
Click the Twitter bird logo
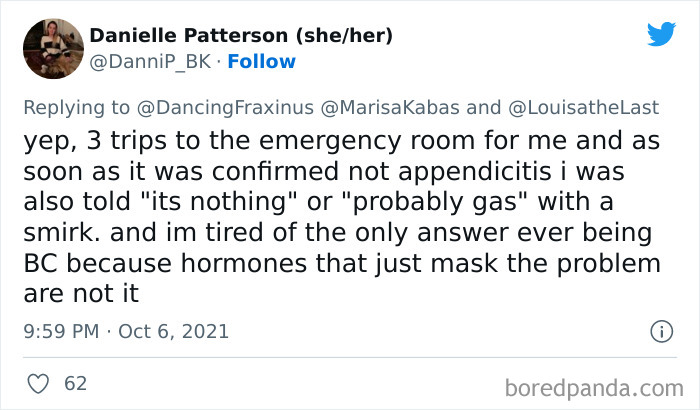661,34
